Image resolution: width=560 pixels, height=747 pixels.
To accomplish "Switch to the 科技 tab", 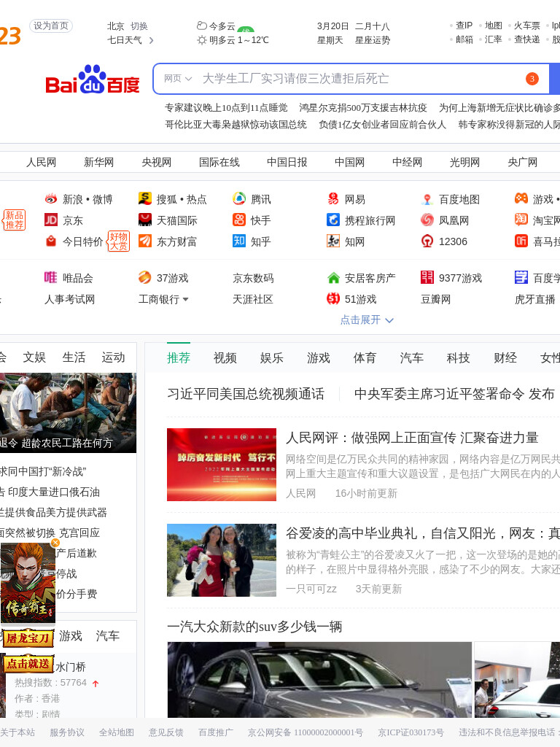I will 458,357.
